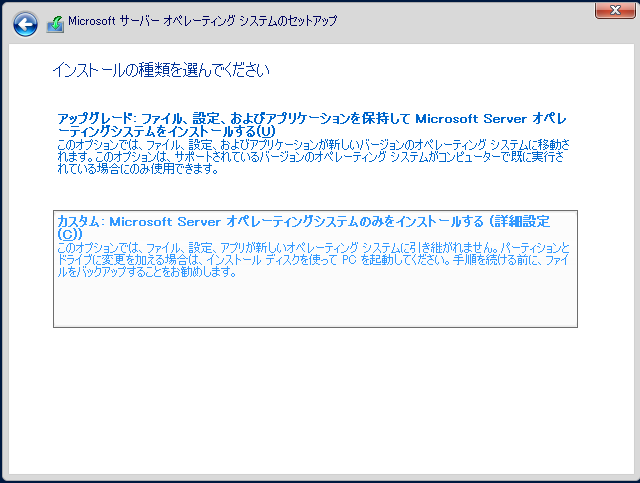Screen dimensions: 640x483
Task: Close the setup window with the X button
Action: pos(615,10)
